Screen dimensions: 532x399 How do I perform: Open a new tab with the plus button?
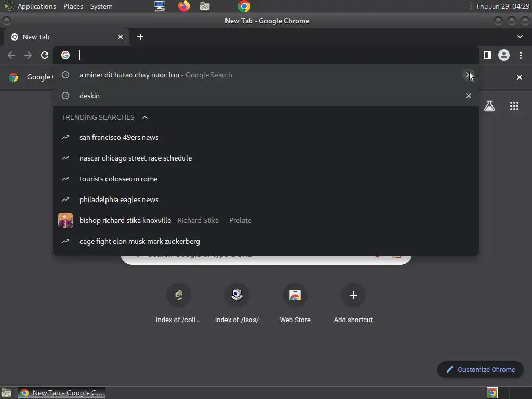pyautogui.click(x=140, y=37)
